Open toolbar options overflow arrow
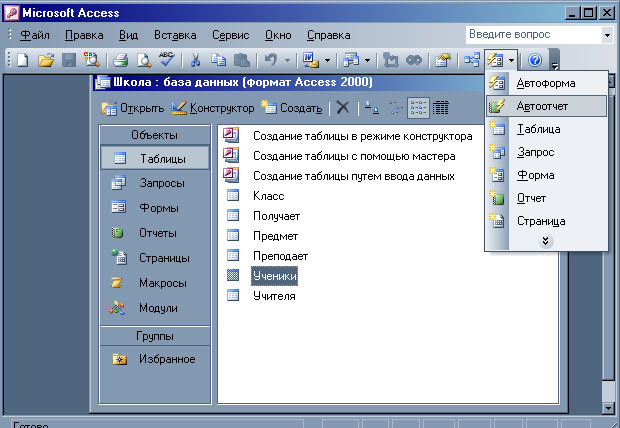 tap(555, 60)
